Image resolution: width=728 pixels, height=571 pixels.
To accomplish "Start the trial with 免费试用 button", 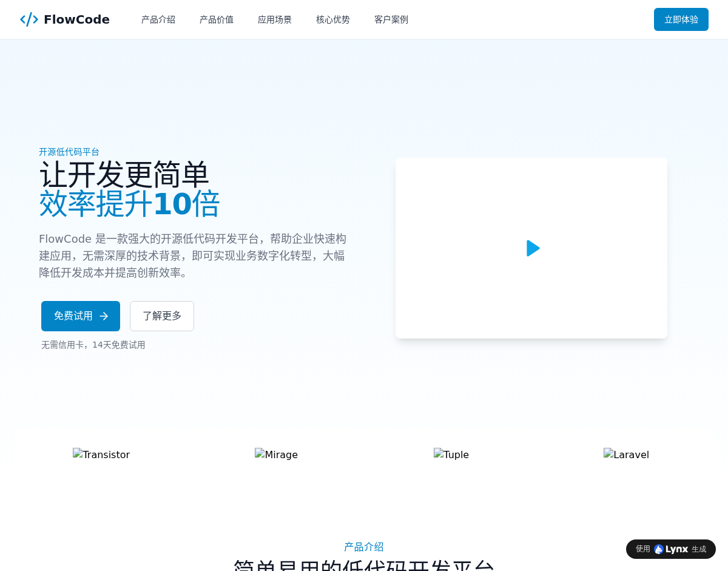I will (x=74, y=316).
